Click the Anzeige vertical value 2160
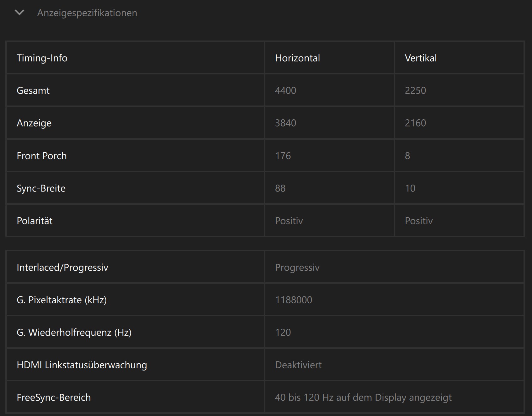This screenshot has height=416, width=532. click(415, 123)
